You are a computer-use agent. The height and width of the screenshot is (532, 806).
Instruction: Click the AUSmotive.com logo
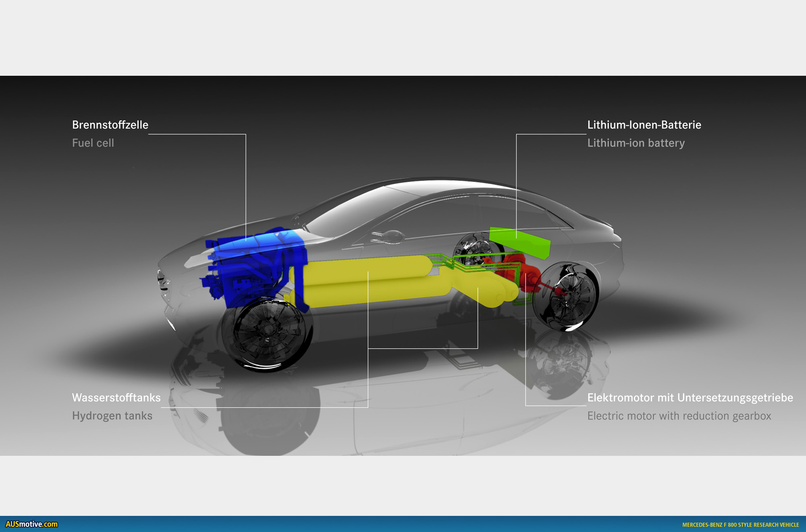pos(31,524)
